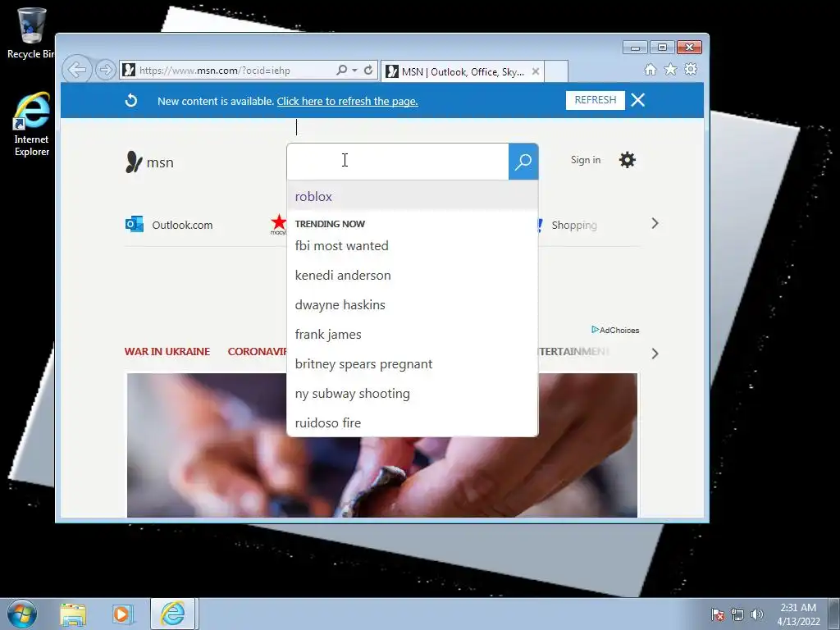Open WAR IN UKRAINE news category
The height and width of the screenshot is (630, 840).
[167, 351]
